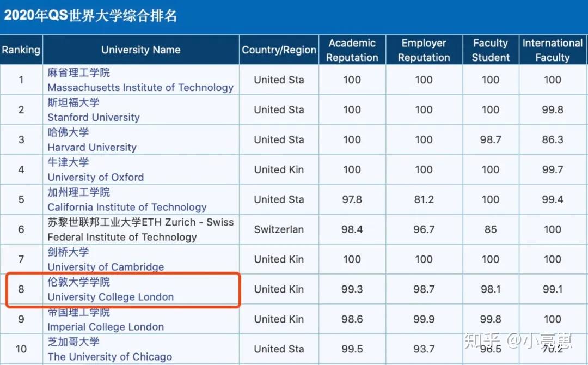
Task: Click the 牛津大学 Chinese name
Action: pyautogui.click(x=68, y=162)
